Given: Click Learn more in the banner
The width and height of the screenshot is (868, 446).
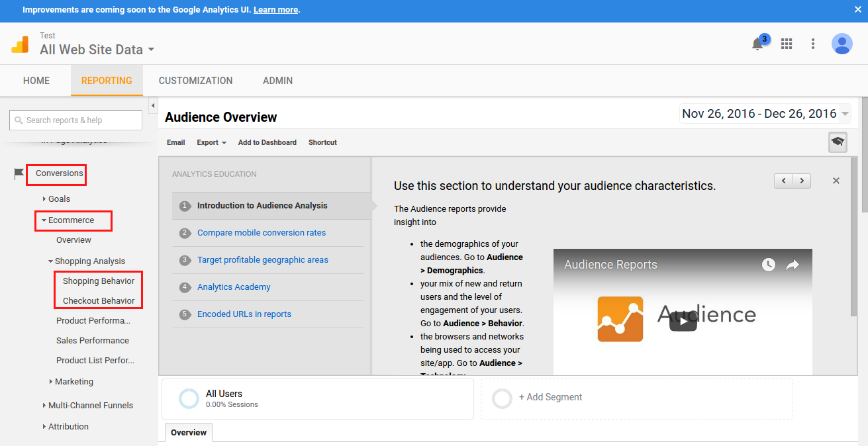Looking at the screenshot, I should (x=275, y=10).
